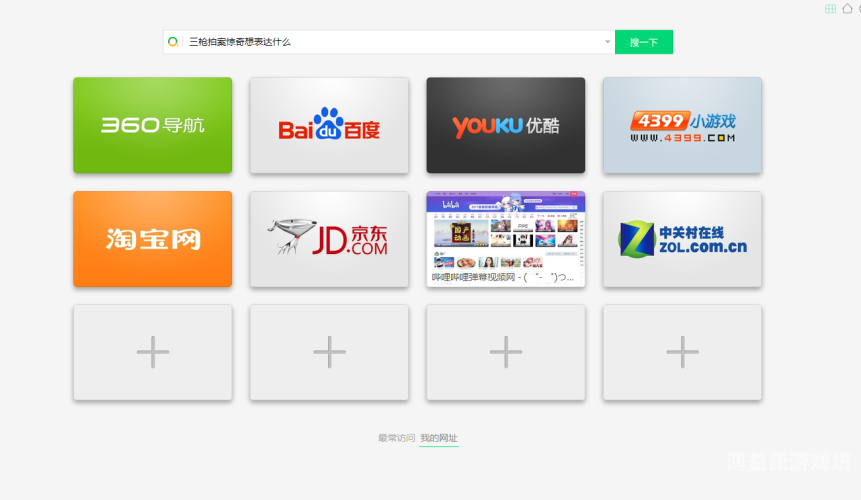Click the 搜一下 search button
Screen dimensions: 861x500
644,42
